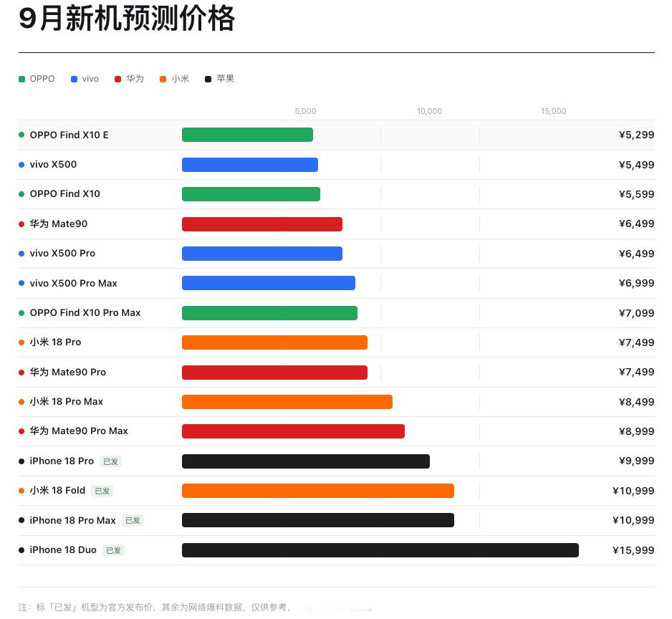Click the orange 小米 18 Pro Max bar
Viewport: 672px width, 619px height.
click(x=287, y=402)
